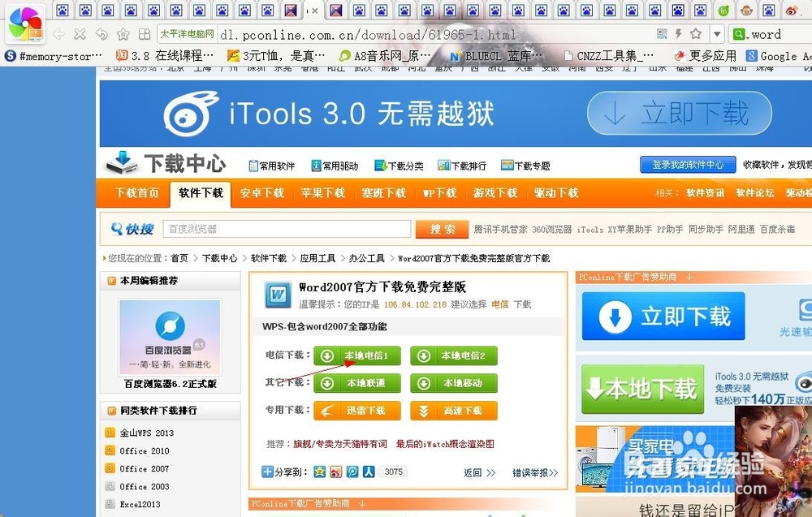This screenshot has height=517, width=812.
Task: Open the address bar dropdown arrow
Action: [717, 35]
